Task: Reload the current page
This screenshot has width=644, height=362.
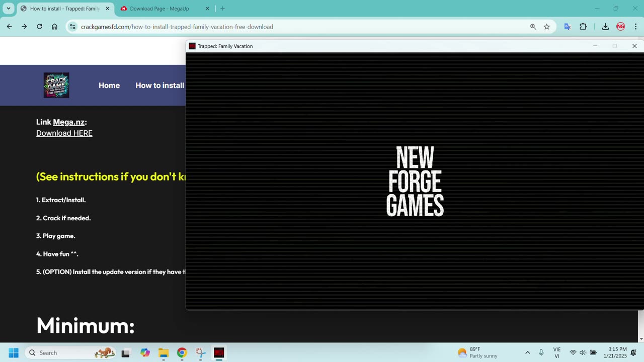Action: (x=39, y=27)
